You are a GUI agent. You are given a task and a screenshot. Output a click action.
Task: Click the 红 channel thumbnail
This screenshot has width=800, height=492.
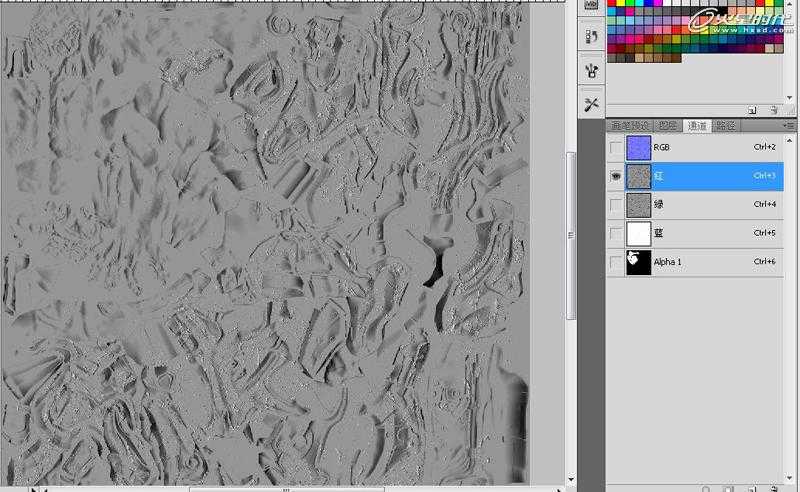(639, 176)
